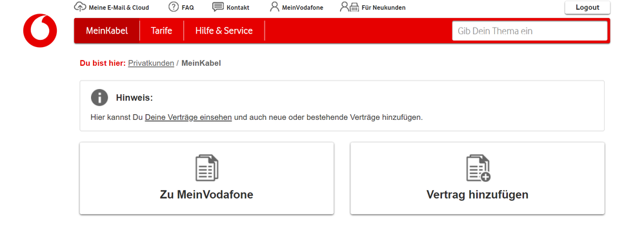
Task: Follow the Deine Verträge einsehen link
Action: (188, 117)
